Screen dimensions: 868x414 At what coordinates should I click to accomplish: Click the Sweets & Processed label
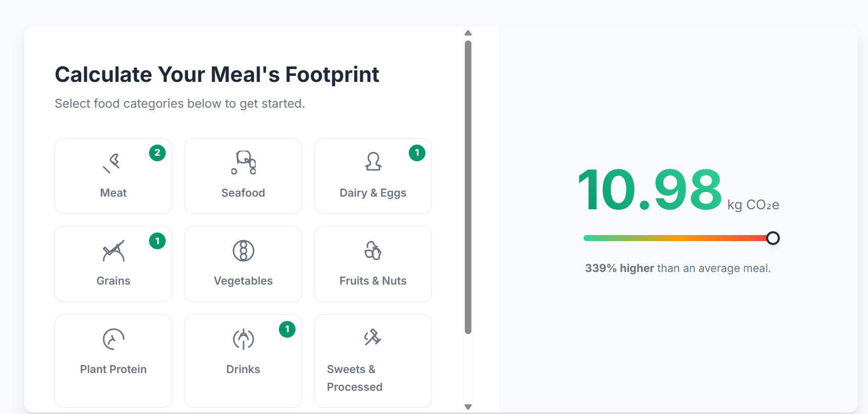pyautogui.click(x=354, y=378)
